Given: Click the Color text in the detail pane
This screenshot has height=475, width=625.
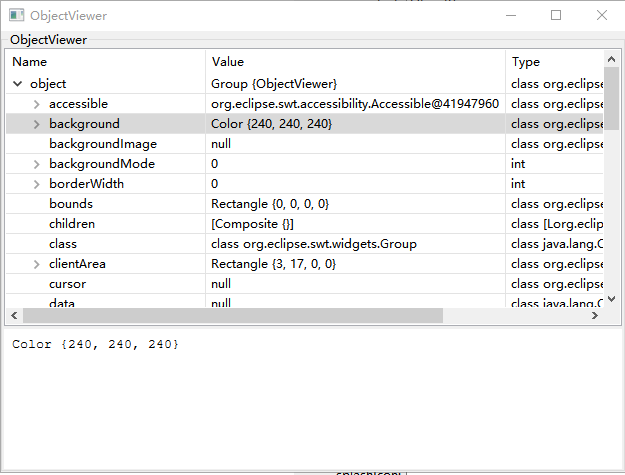Looking at the screenshot, I should pyautogui.click(x=95, y=344).
